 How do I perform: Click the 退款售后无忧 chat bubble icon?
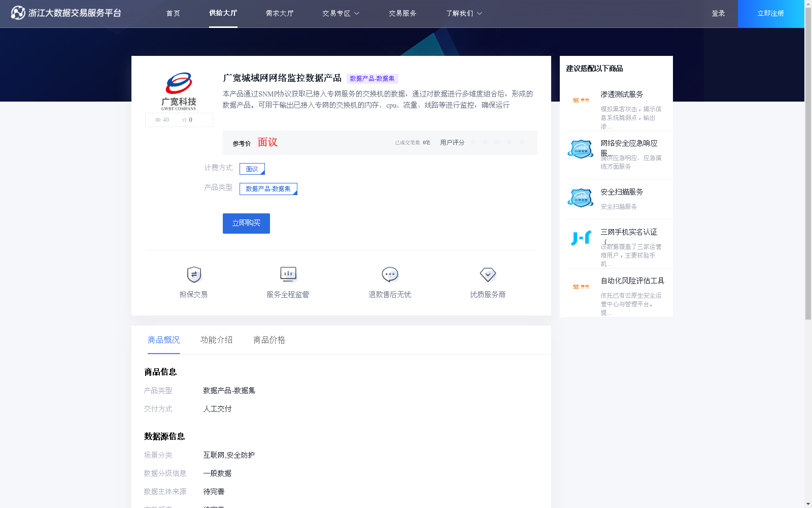[390, 274]
